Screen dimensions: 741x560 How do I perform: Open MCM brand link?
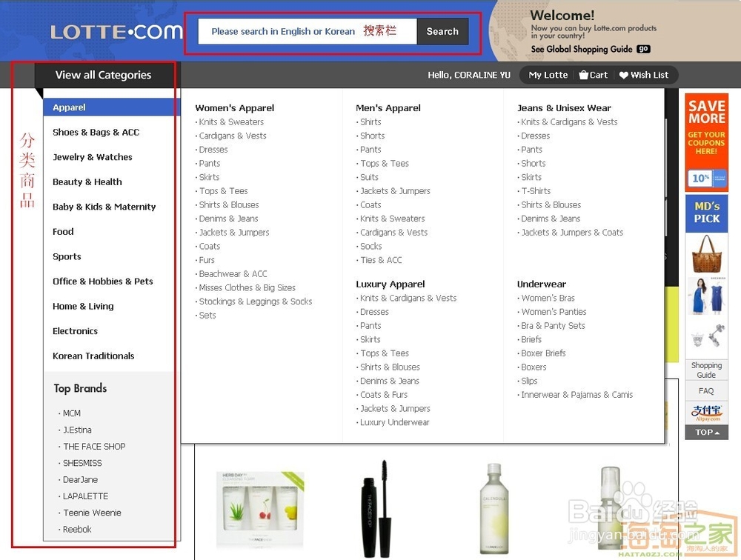[71, 413]
